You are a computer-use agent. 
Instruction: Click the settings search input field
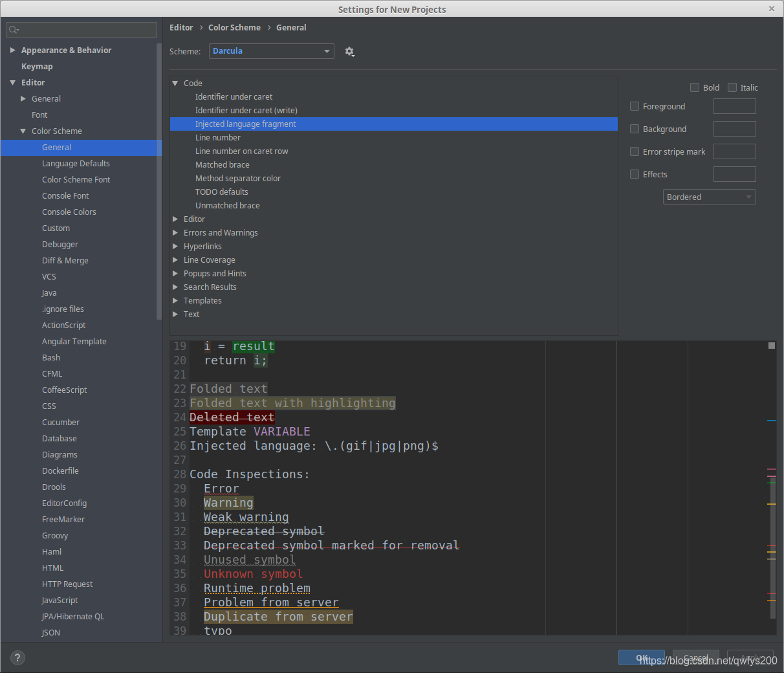82,30
